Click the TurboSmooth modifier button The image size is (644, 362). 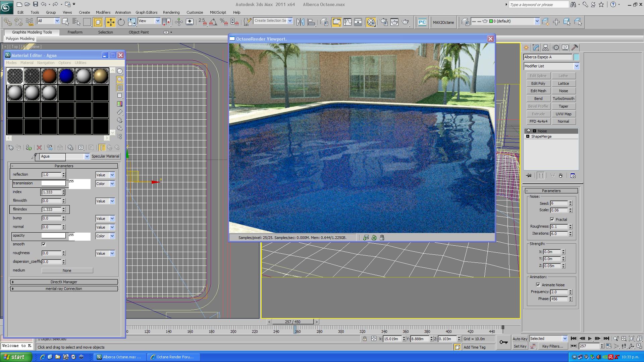pos(563,99)
